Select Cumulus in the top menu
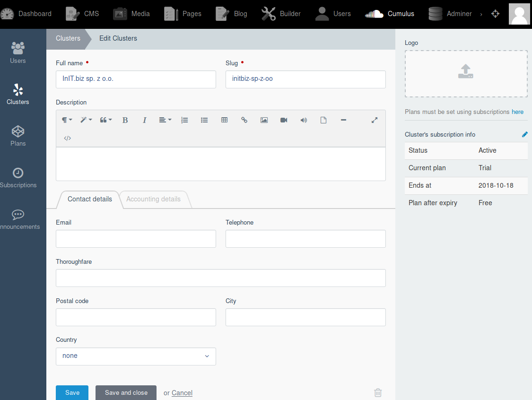This screenshot has height=400, width=532. (390, 14)
